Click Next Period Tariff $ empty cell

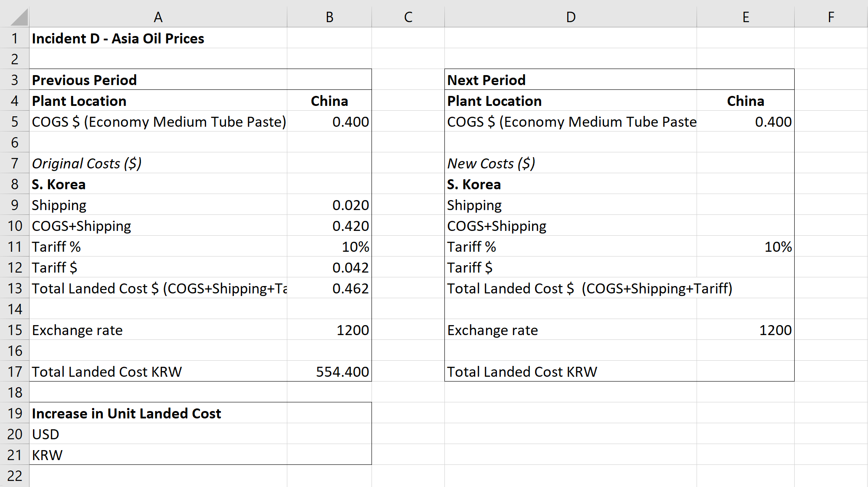click(x=745, y=268)
